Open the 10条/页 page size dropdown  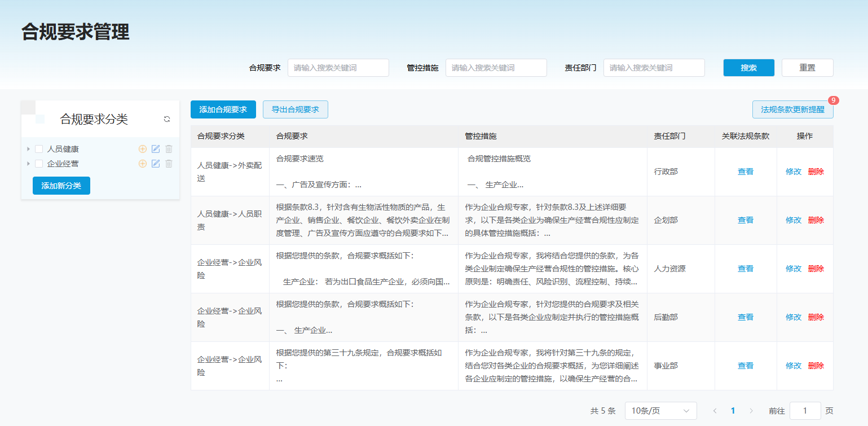pos(661,411)
